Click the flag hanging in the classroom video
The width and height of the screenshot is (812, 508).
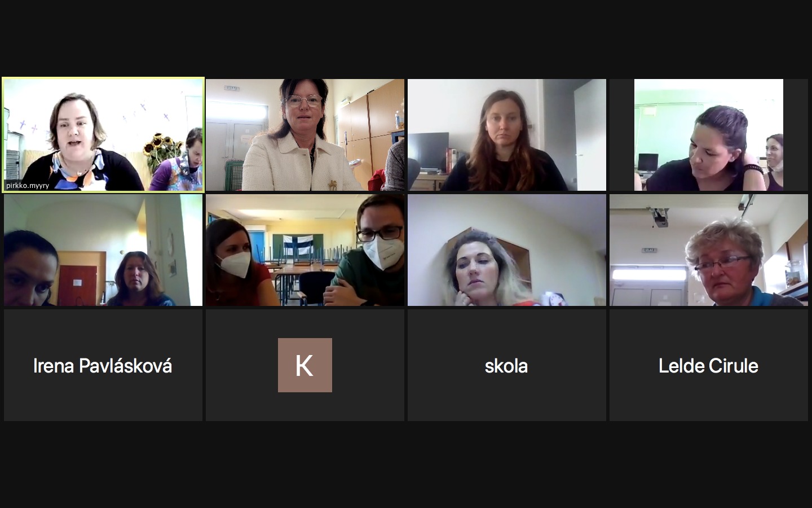coord(297,247)
